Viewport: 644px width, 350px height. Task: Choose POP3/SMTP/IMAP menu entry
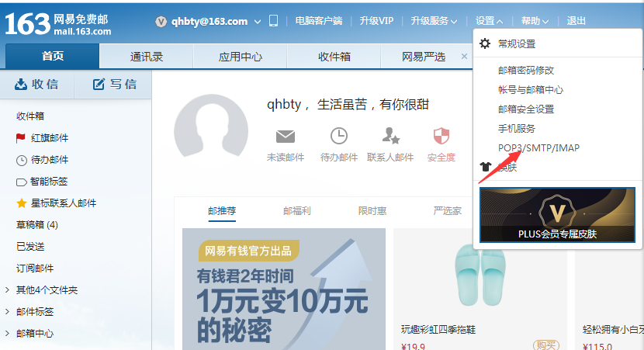tap(538, 148)
